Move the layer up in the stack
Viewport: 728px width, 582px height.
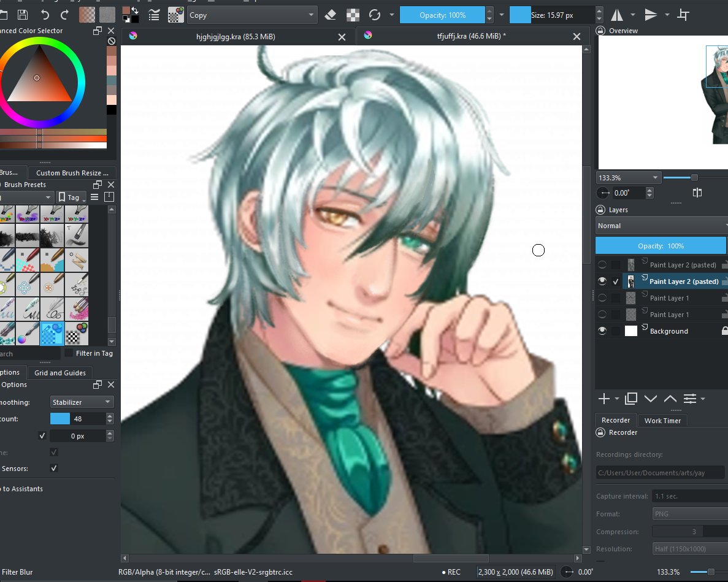[670, 399]
